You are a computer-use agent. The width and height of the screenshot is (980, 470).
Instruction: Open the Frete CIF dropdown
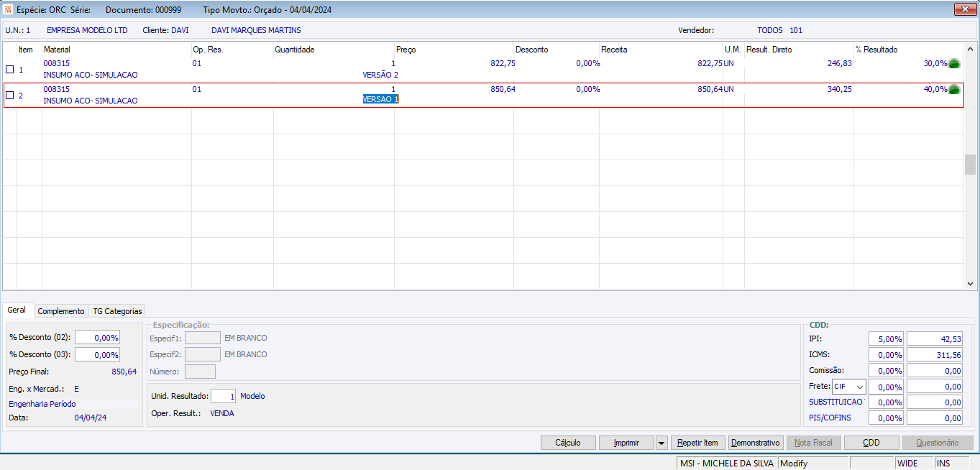[861, 387]
